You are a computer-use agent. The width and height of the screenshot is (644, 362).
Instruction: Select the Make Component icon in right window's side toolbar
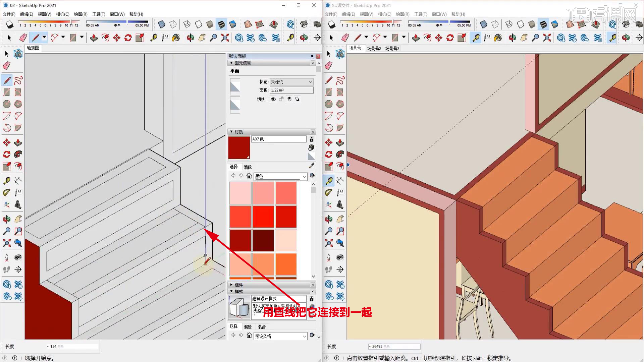[340, 54]
